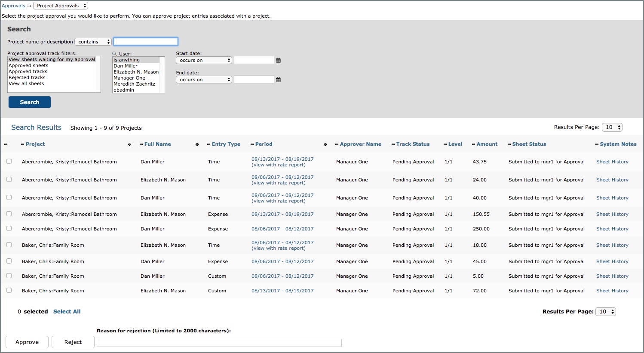Select 'Elizabeth N. Mason' in User list
The height and width of the screenshot is (353, 644).
coord(136,72)
